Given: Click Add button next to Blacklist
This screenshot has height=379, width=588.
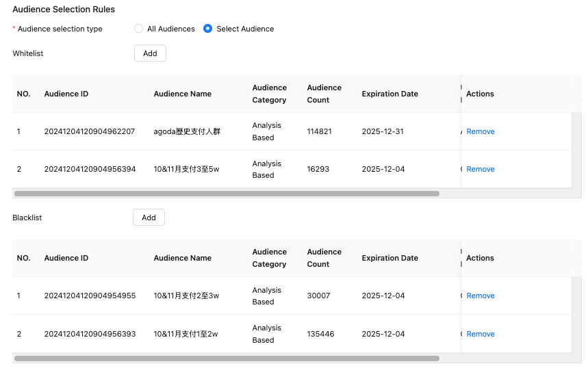Looking at the screenshot, I should coord(149,218).
